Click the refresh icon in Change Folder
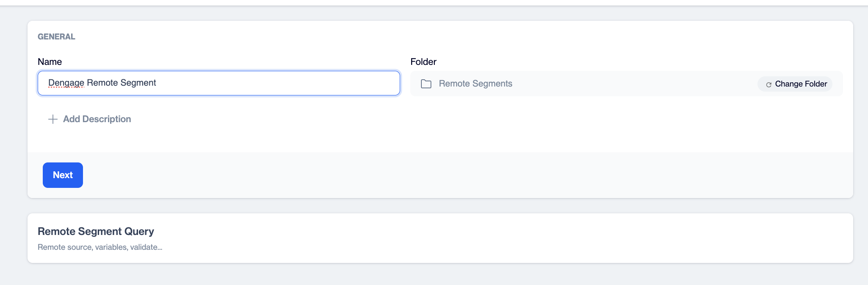Image resolution: width=868 pixels, height=285 pixels. point(768,84)
